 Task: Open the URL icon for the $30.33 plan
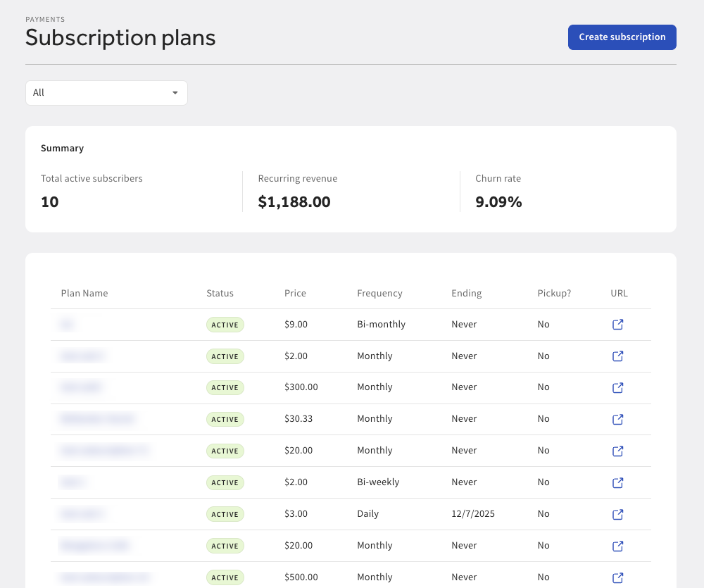(617, 419)
